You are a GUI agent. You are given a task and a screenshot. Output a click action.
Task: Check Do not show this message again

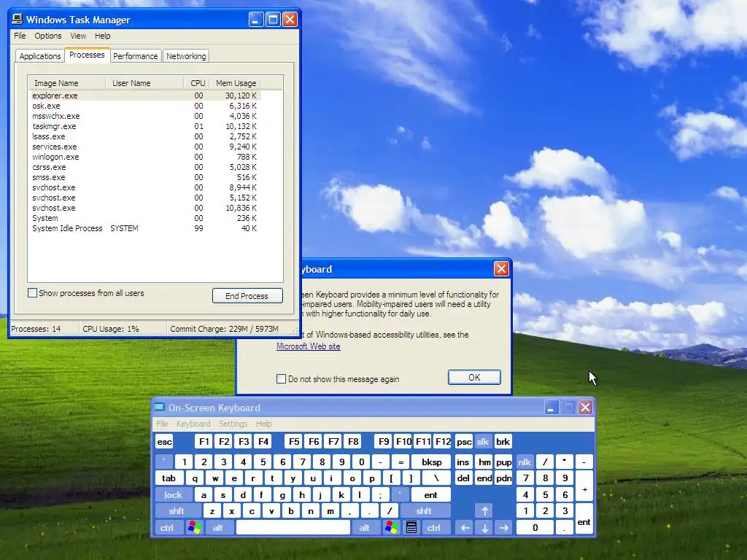(281, 378)
